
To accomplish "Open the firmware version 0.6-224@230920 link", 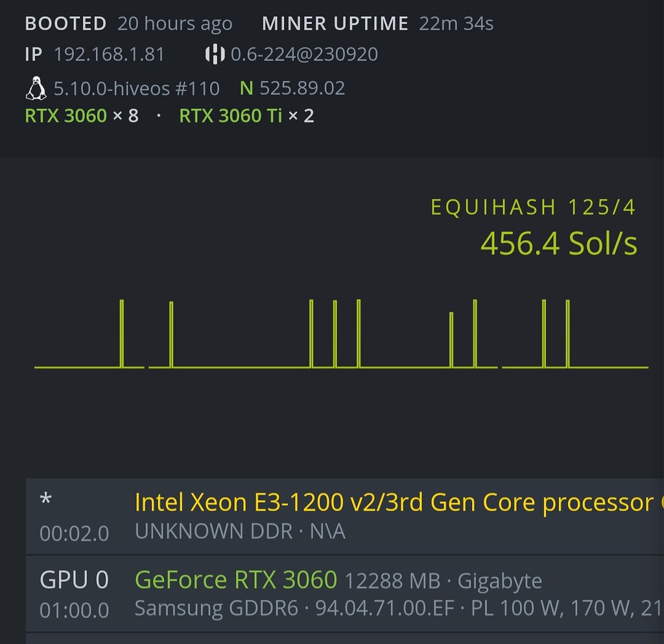I will pyautogui.click(x=305, y=54).
